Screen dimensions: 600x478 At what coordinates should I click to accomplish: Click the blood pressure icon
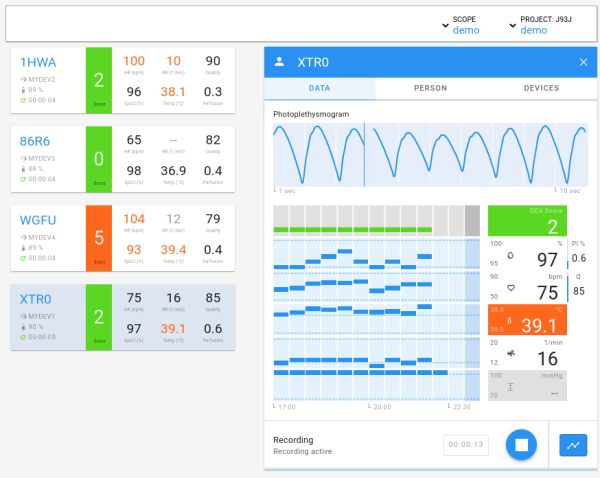pyautogui.click(x=511, y=387)
